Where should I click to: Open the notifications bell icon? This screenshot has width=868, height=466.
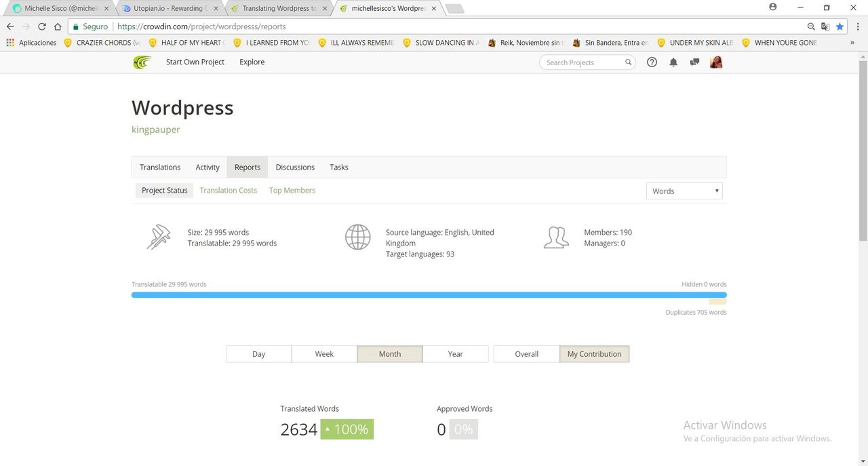[673, 62]
